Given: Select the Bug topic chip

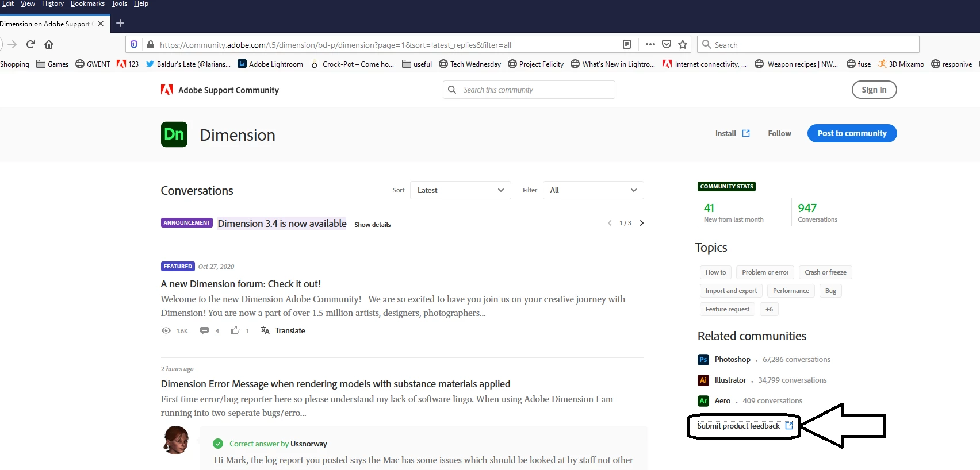Looking at the screenshot, I should point(830,291).
